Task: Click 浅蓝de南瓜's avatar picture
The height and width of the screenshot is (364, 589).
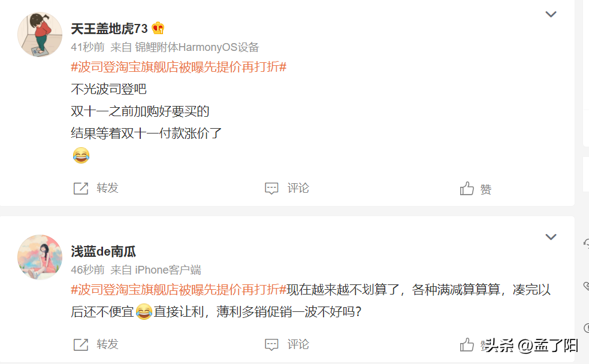Action: (x=40, y=257)
